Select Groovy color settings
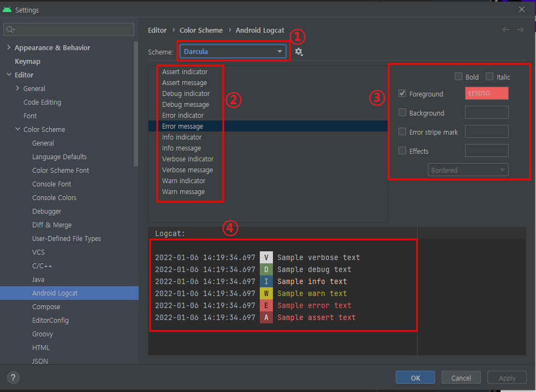 click(x=43, y=334)
